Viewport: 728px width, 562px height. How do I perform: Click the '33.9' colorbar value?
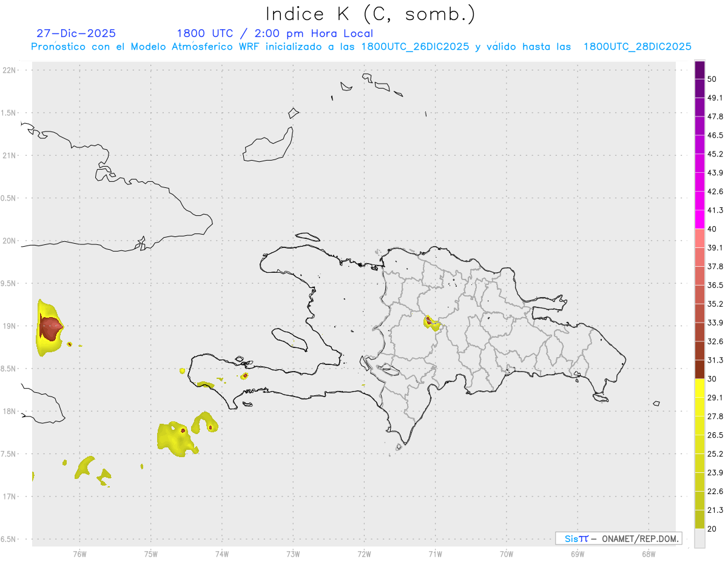pos(715,323)
